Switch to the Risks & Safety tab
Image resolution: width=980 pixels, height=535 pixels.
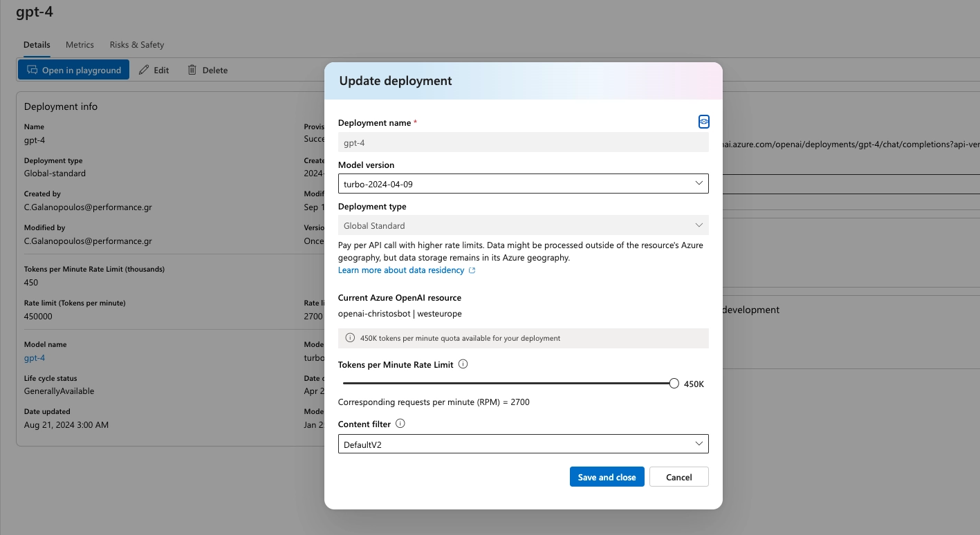(137, 45)
